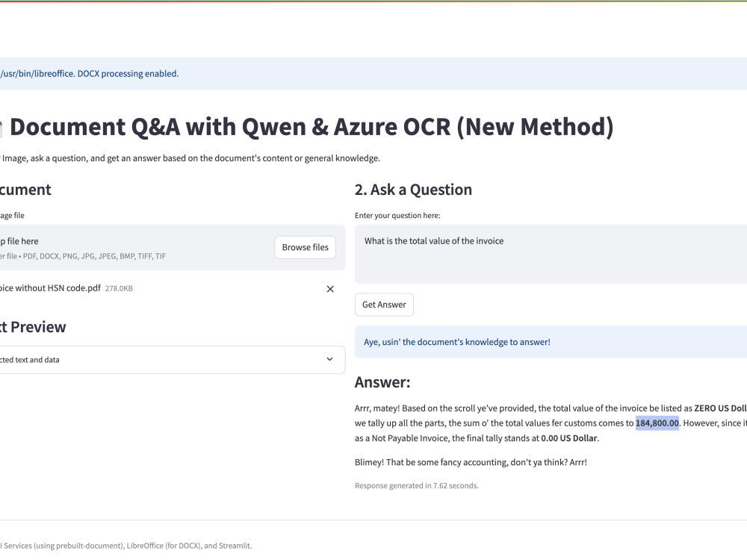Click the Text Preview section heading
Viewport: 747px width, 560px height.
(x=33, y=327)
